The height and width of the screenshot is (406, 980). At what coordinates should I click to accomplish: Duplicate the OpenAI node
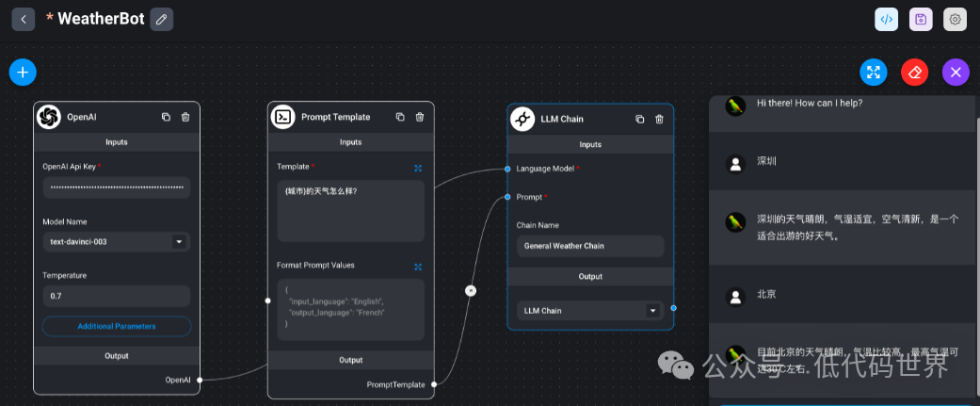point(166,117)
